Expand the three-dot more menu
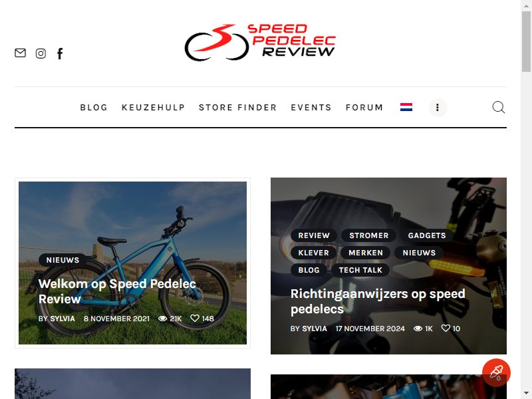This screenshot has height=399, width=532. tap(438, 108)
